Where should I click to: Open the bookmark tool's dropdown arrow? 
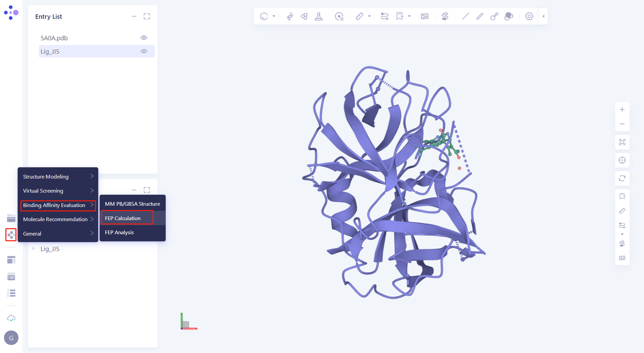click(409, 16)
